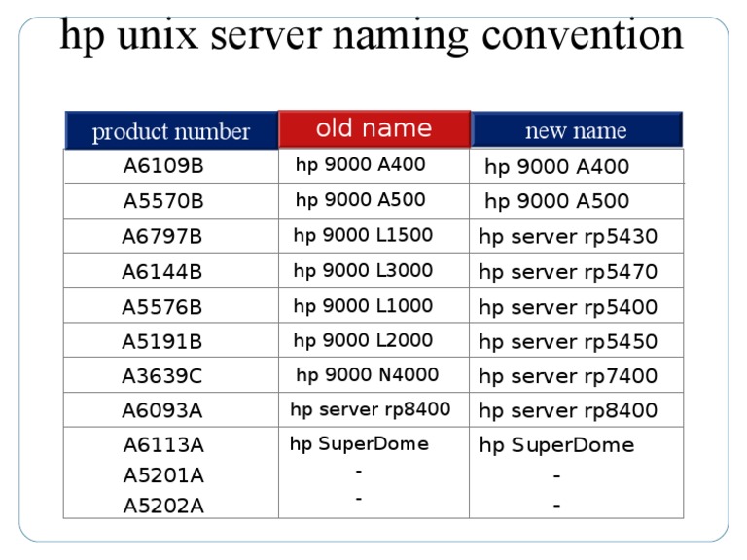Select the A6144B product number
The width and height of the screenshot is (747, 560).
[x=162, y=272]
